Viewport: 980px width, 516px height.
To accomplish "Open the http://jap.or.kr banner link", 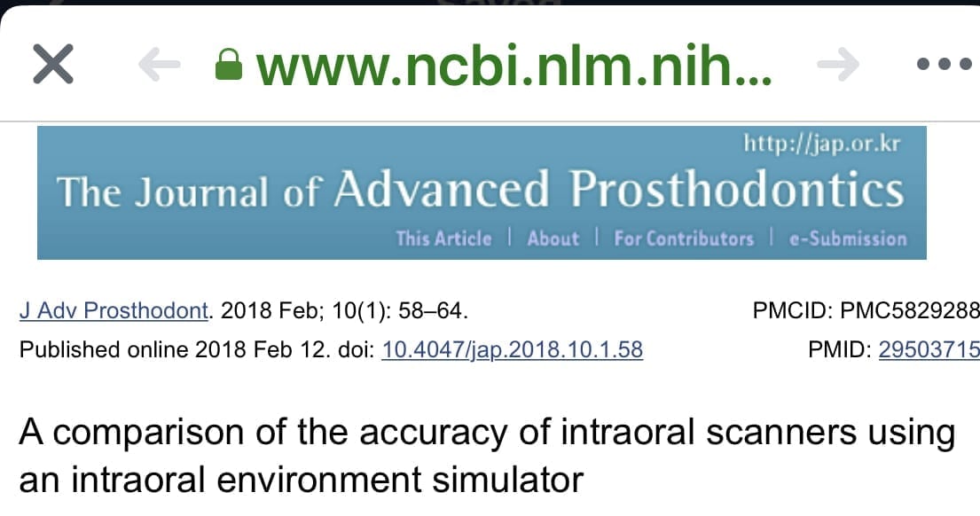I will pos(823,143).
